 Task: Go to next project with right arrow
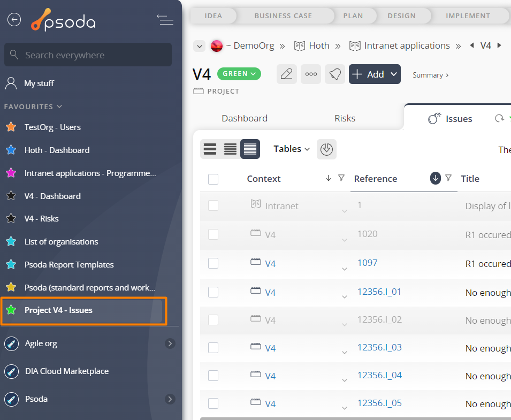pyautogui.click(x=499, y=45)
